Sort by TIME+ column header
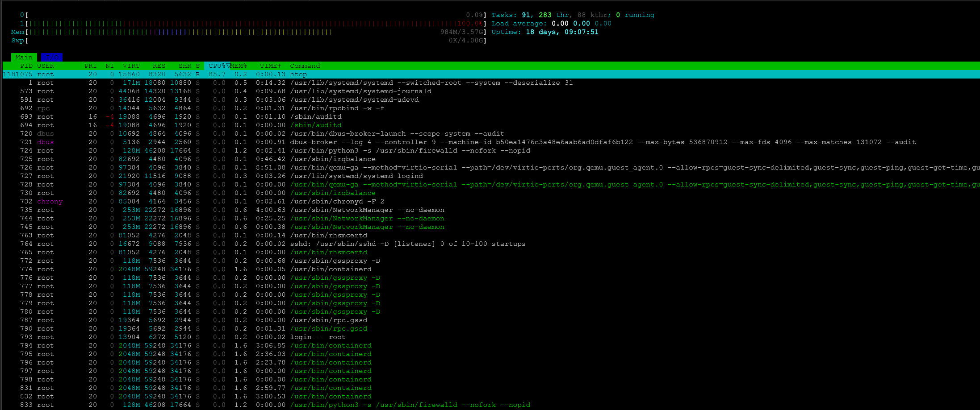The height and width of the screenshot is (410, 980). coord(270,66)
